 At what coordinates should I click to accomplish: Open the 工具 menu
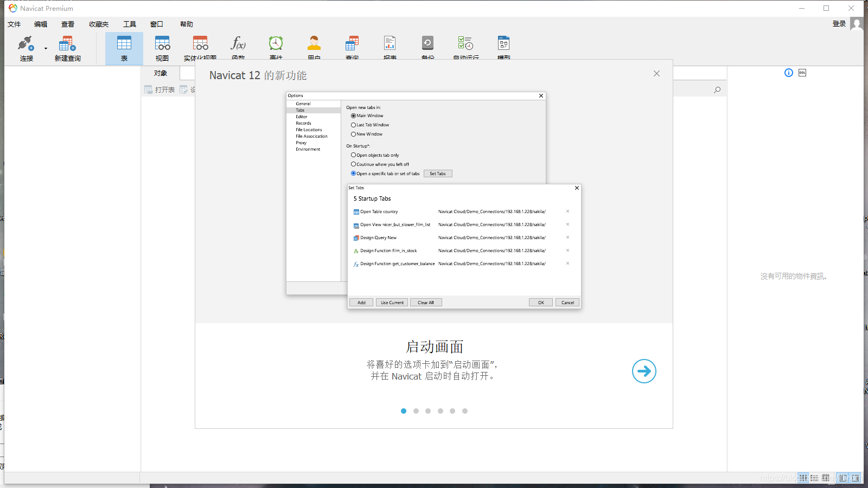coord(130,24)
